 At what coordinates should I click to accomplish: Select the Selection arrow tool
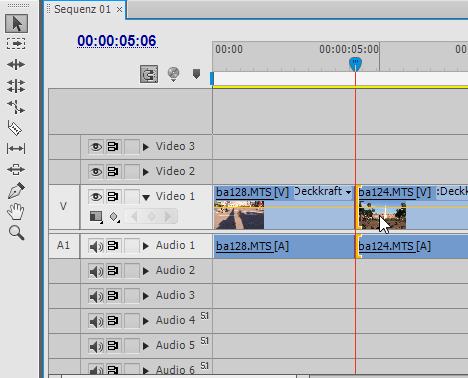(16, 23)
